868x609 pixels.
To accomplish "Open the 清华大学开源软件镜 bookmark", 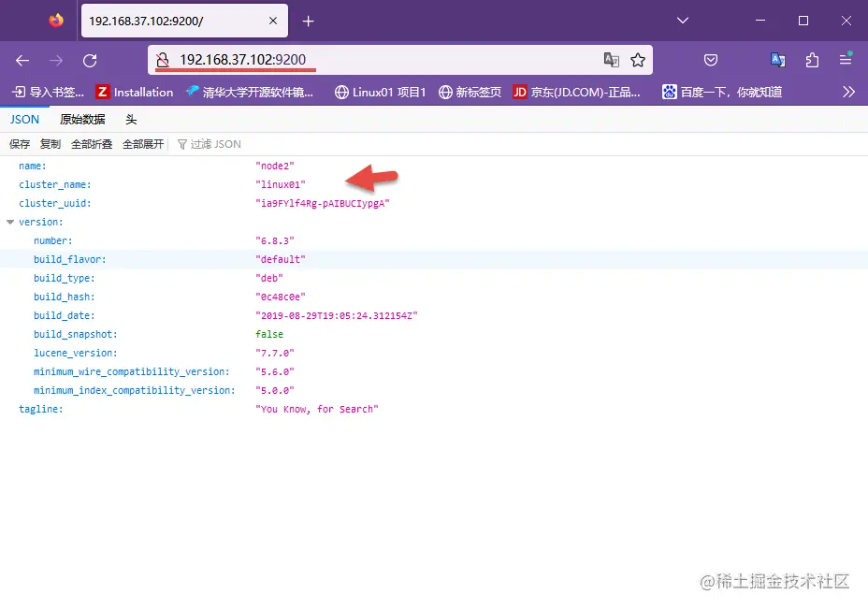I will (250, 92).
